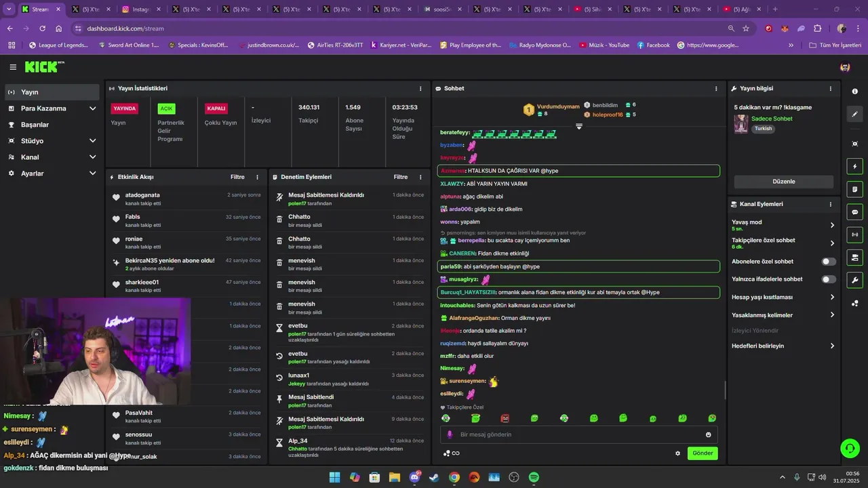Open Denetim Eylemleri three-dot options
Screen dimensions: 868x488
coord(420,177)
